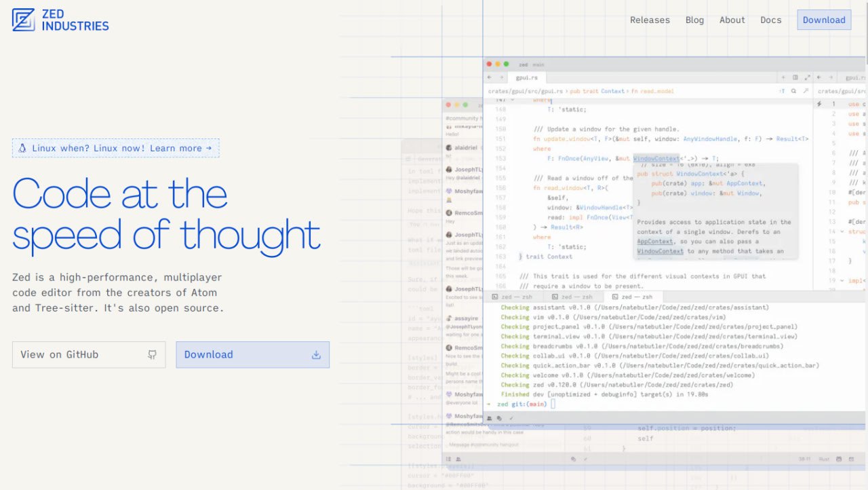
Task: Switch to the first 'zed — zsh' terminal tab
Action: pyautogui.click(x=517, y=297)
